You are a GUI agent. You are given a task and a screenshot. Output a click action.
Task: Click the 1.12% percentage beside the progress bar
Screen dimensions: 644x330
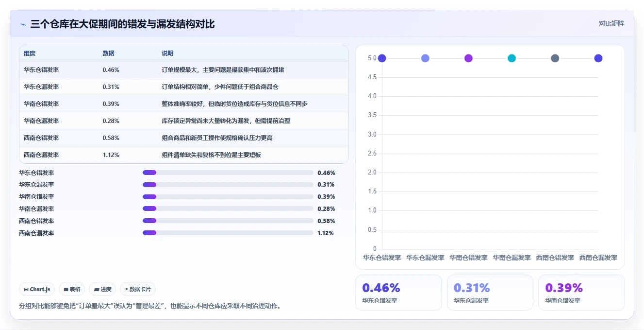coord(326,233)
